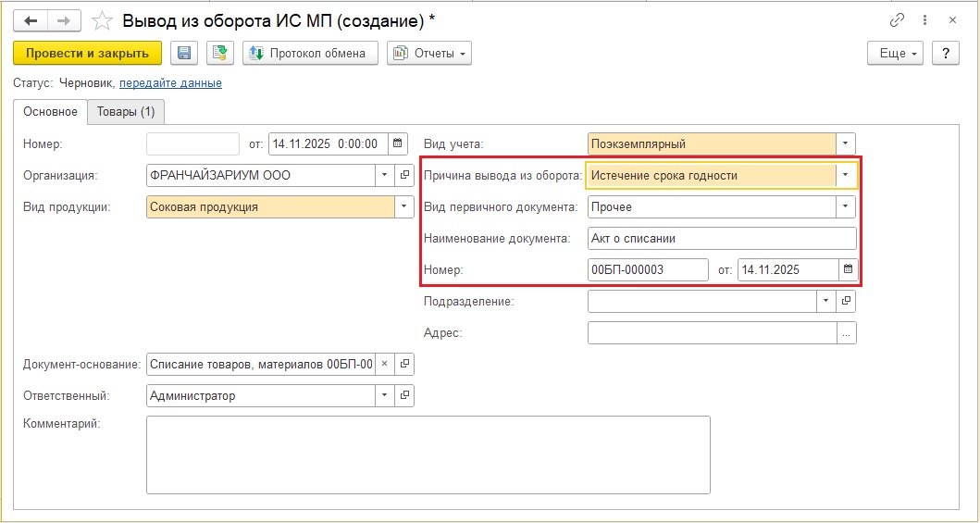Viewport: 980px width, 523px height.
Task: Click Провести и закрыть button
Action: [88, 53]
